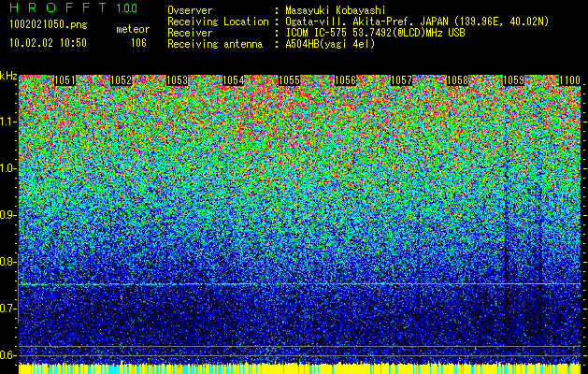Select the filename 1002021050.png
This screenshot has height=374, width=588.
tap(49, 24)
